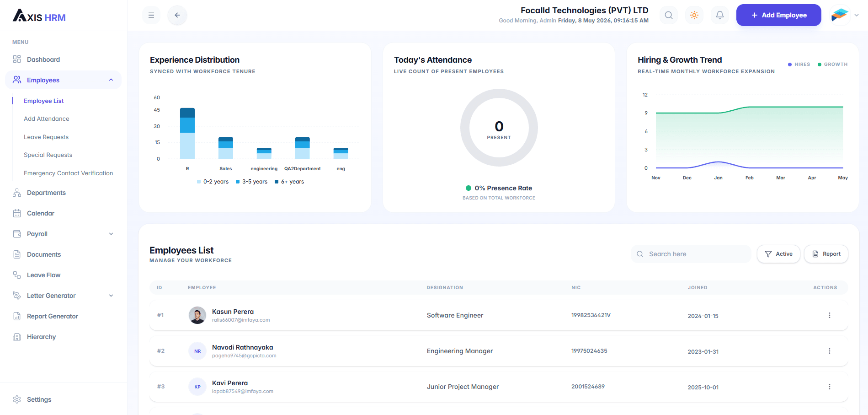This screenshot has height=415, width=868.
Task: Toggle the HIRES legend series
Action: click(799, 65)
